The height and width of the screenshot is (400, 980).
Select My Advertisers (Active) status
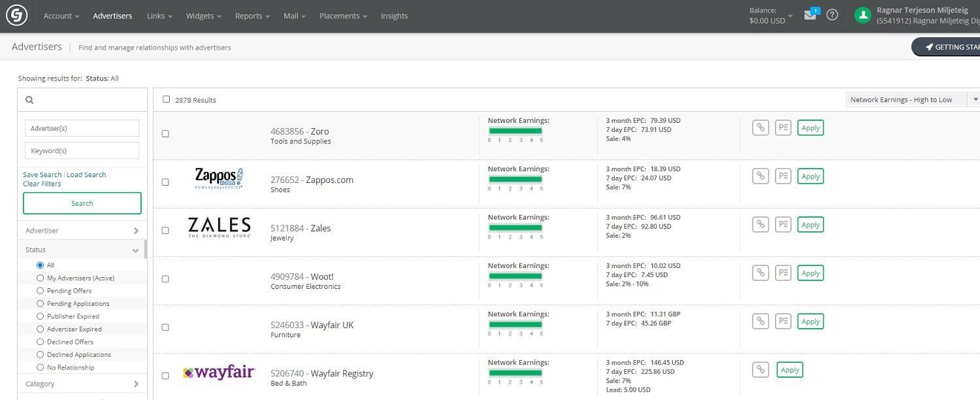[41, 278]
